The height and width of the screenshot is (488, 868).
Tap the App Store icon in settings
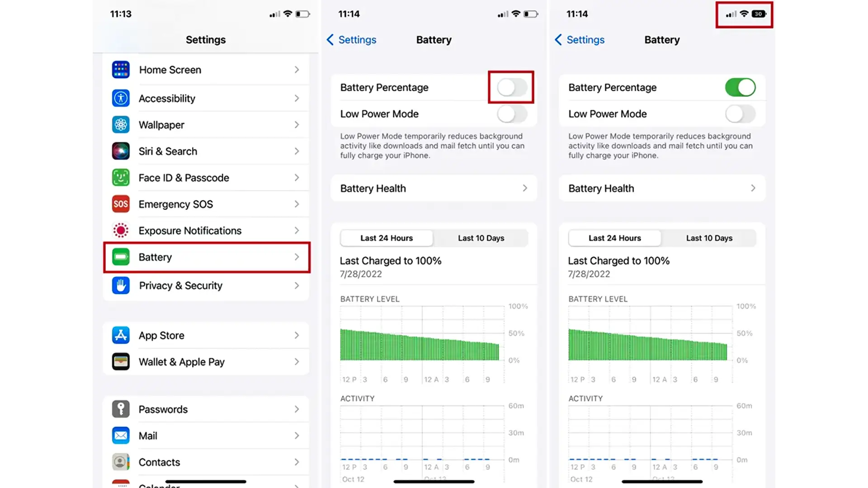(x=120, y=335)
